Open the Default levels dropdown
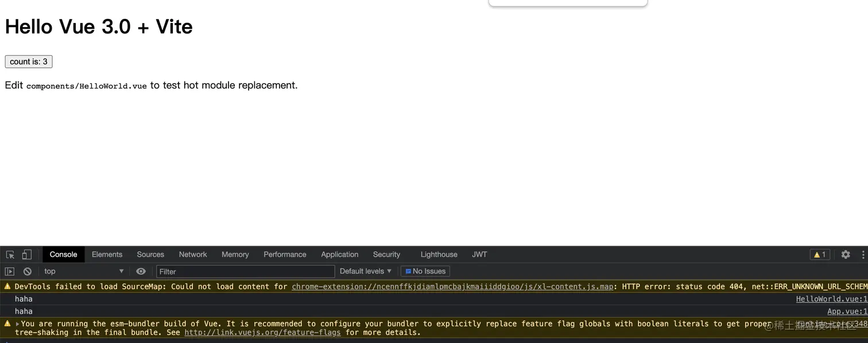Screen dimensions: 868x343 [x=366, y=271]
